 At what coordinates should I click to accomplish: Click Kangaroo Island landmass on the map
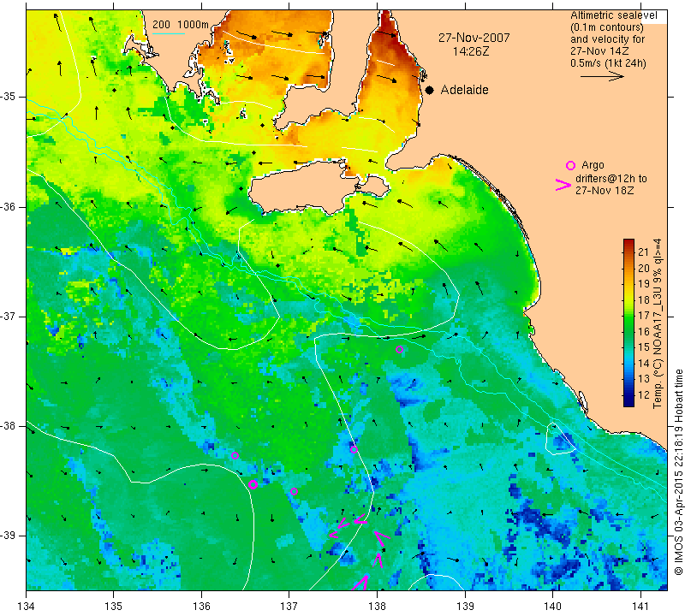tap(306, 187)
